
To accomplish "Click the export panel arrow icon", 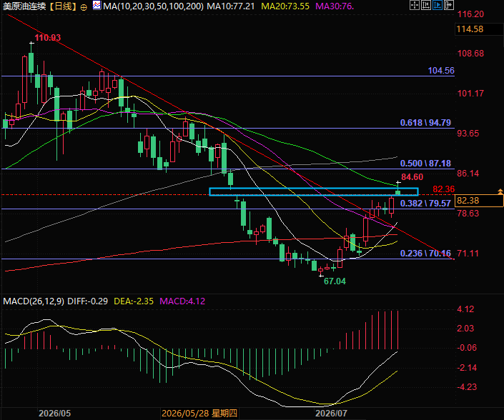I will click(x=449, y=5).
